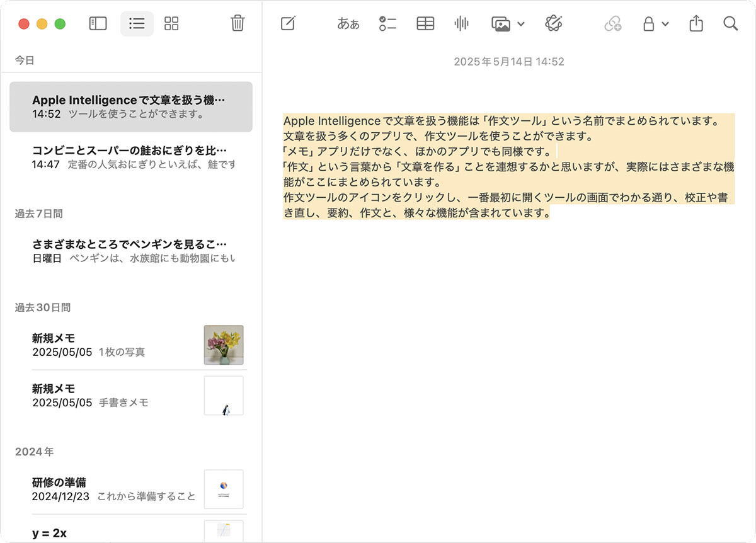The image size is (756, 543).
Task: Click the note date 2025年5月14日 14:52
Action: [509, 62]
